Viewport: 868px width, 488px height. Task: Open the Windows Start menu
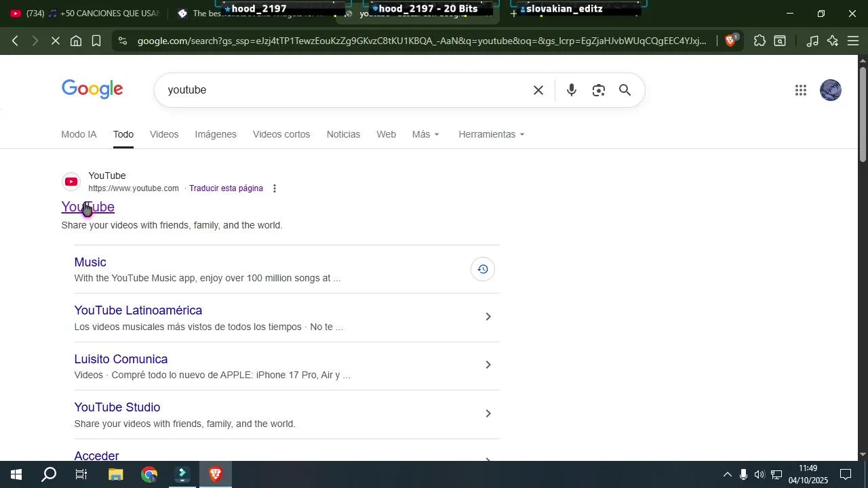coord(16,474)
